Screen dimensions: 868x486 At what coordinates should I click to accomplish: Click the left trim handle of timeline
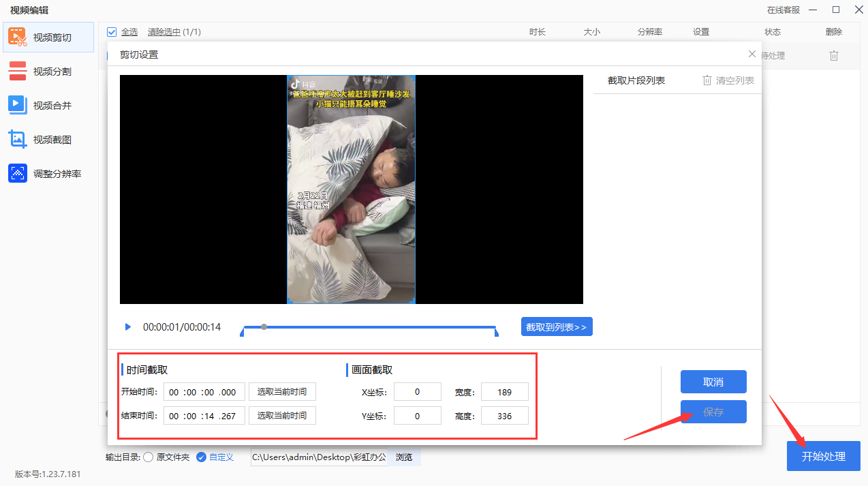pyautogui.click(x=243, y=331)
